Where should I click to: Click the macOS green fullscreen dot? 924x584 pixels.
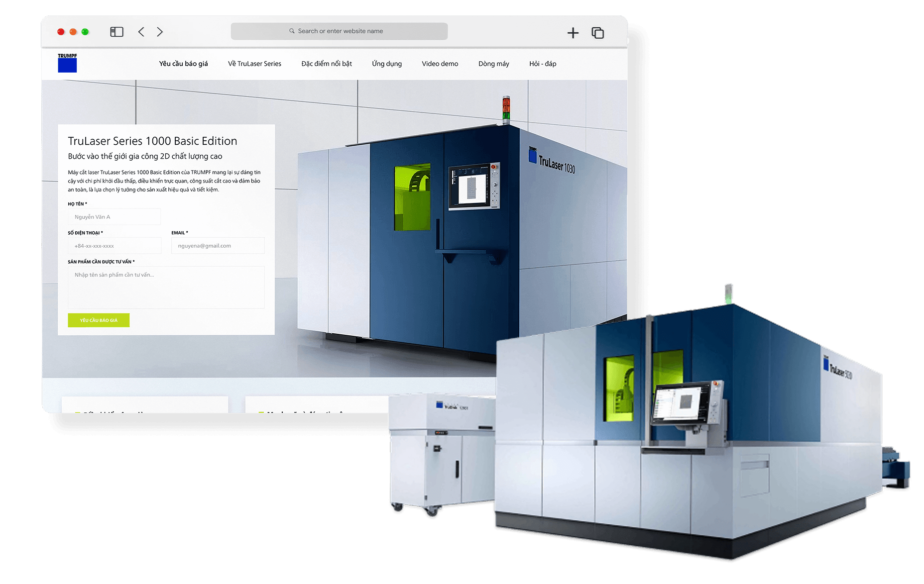pos(85,32)
